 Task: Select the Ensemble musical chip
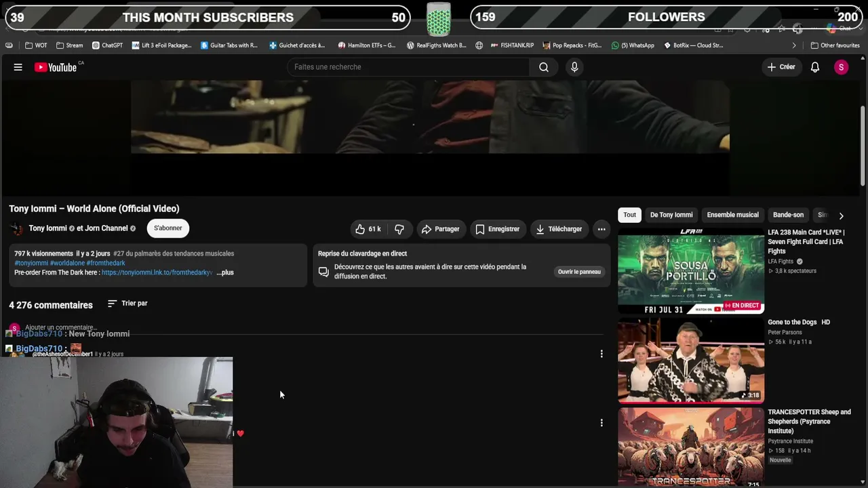pyautogui.click(x=733, y=215)
